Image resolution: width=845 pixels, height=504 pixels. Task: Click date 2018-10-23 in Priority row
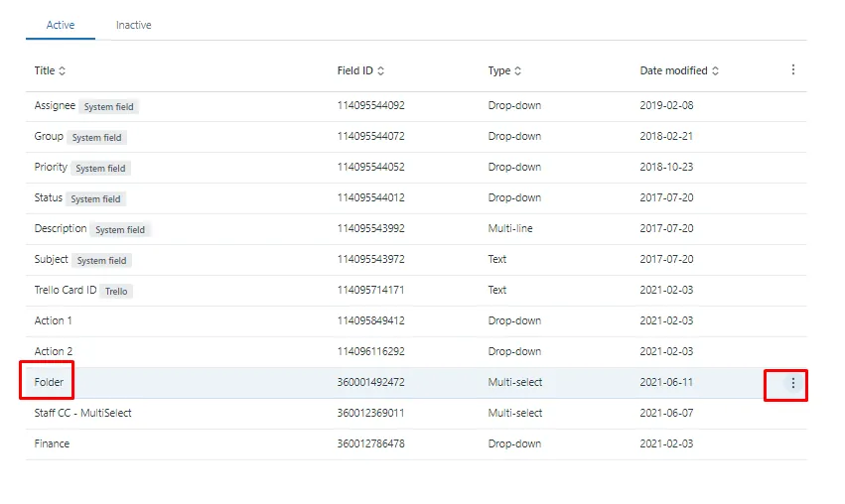(x=666, y=167)
